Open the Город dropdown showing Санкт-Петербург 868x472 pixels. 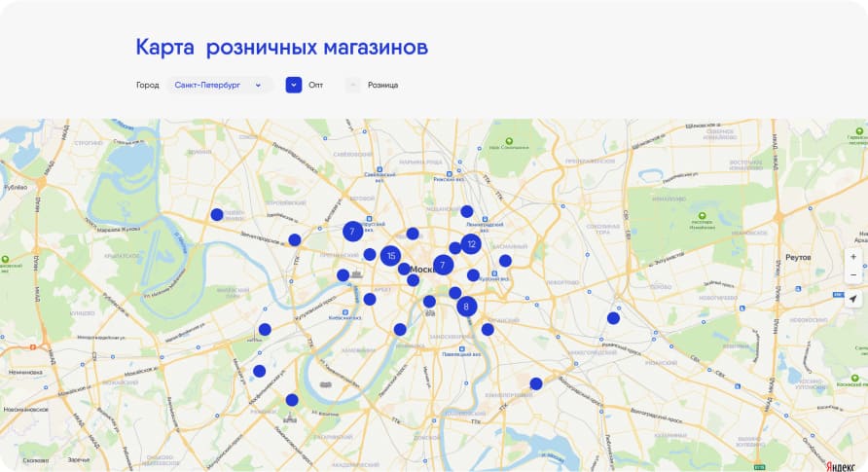click(x=219, y=86)
